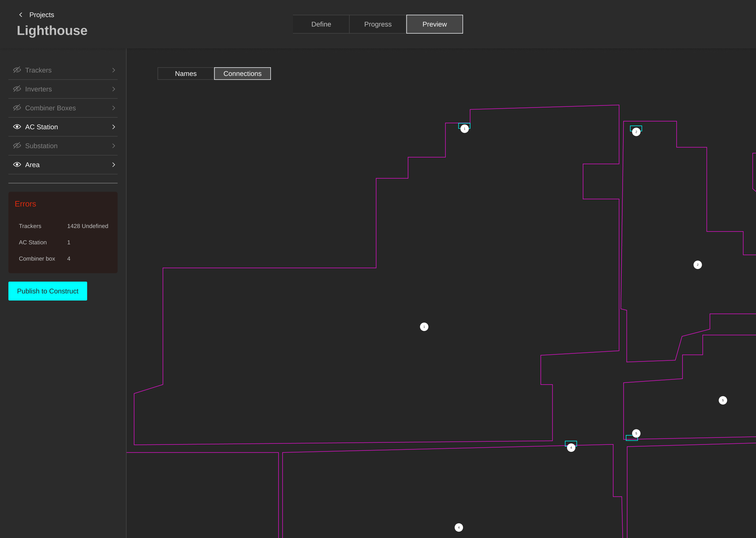Click the Area layer label
Viewport: 756px width, 538px height.
(32, 165)
